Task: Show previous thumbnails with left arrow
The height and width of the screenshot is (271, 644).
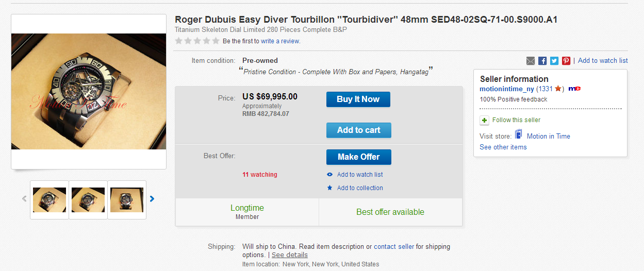Action: [x=24, y=199]
